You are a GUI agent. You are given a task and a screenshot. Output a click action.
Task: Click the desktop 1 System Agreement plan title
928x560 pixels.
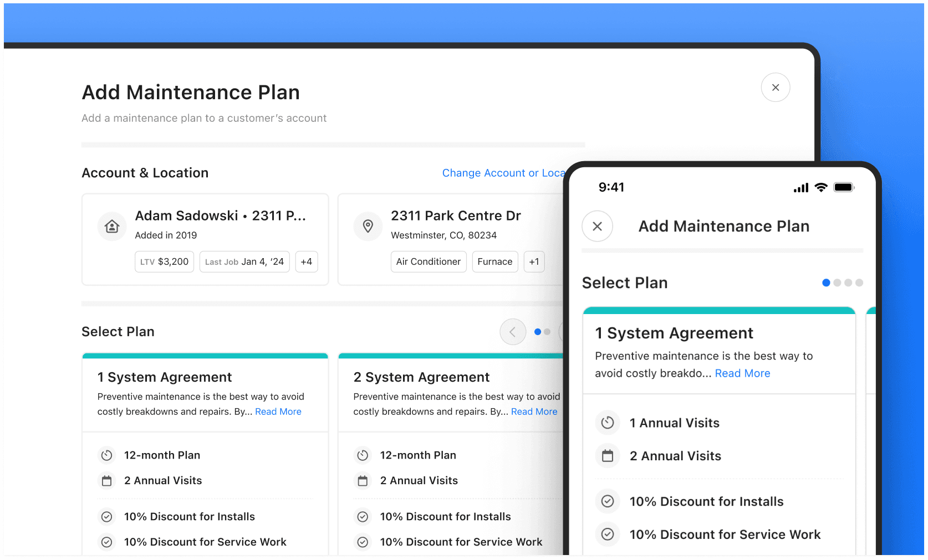[x=165, y=377]
